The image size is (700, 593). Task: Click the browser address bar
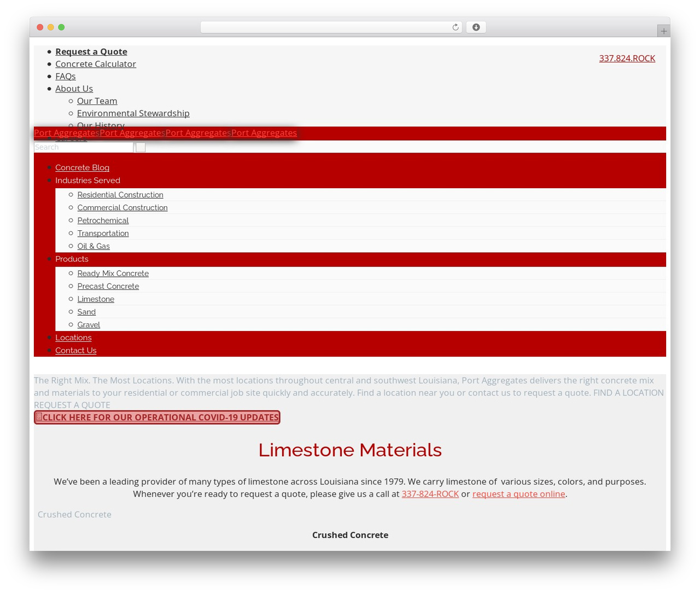pos(331,27)
